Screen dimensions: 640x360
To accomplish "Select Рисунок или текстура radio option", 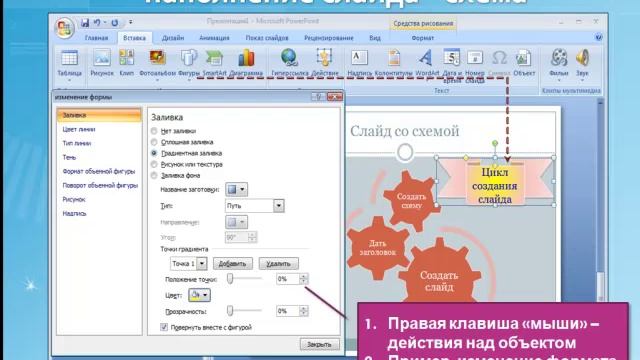I will click(x=154, y=164).
